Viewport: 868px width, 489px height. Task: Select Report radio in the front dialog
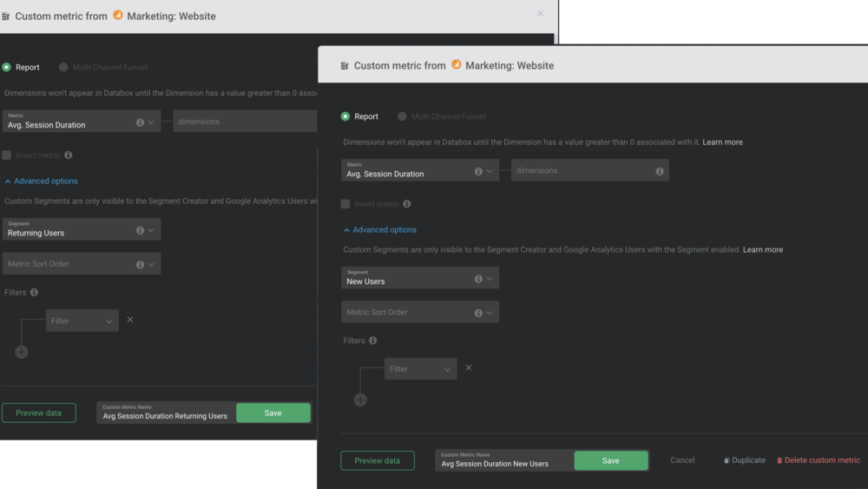345,116
